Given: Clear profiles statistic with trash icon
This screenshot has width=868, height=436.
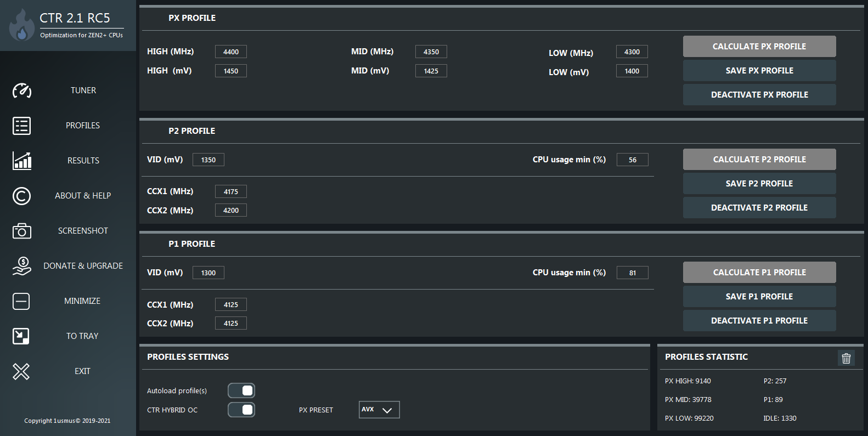Looking at the screenshot, I should click(847, 358).
